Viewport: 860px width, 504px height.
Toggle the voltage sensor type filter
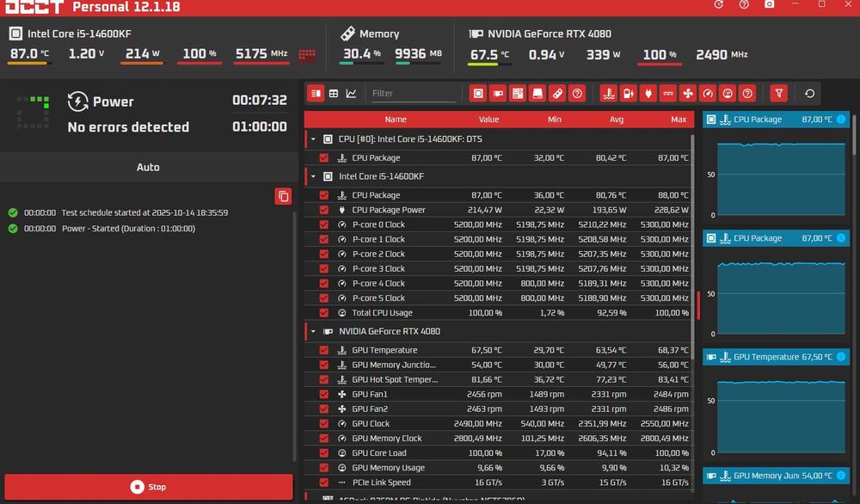tap(629, 93)
